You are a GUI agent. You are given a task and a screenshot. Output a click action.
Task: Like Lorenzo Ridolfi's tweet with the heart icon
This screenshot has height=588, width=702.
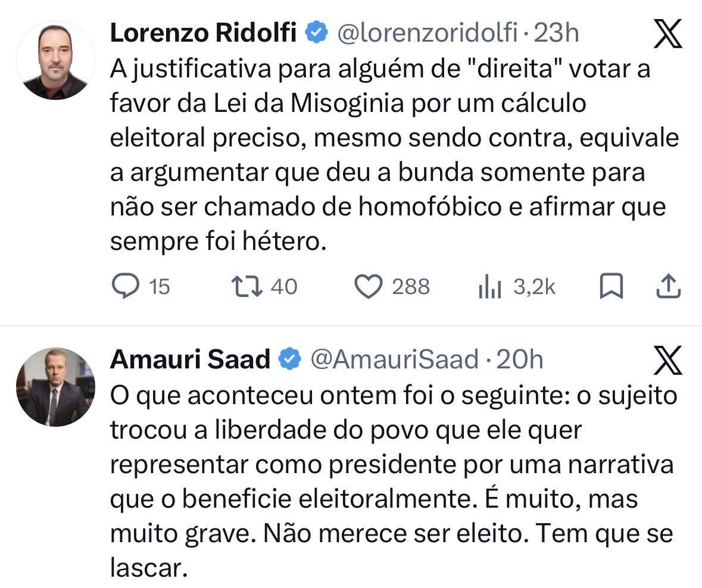point(368,287)
